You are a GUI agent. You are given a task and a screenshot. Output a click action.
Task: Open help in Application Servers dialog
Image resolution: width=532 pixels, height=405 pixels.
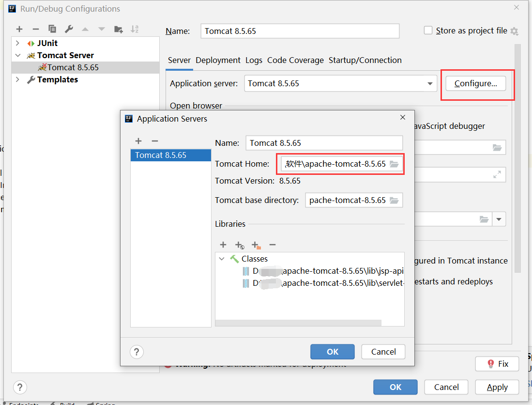point(137,352)
